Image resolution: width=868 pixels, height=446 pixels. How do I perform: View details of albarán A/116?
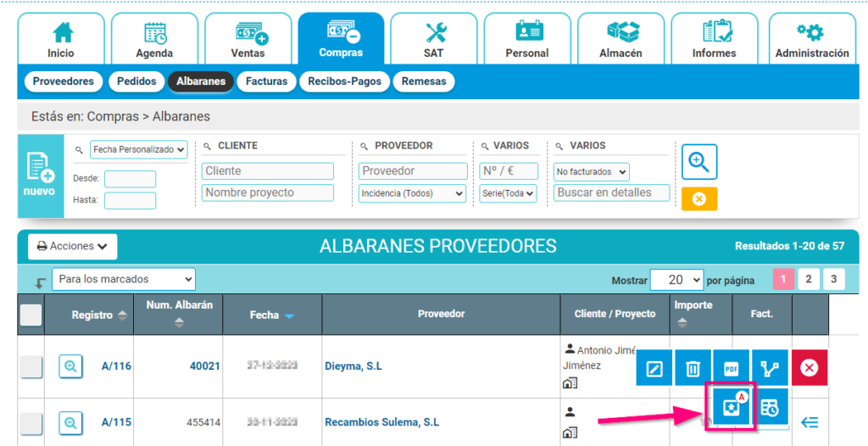[x=71, y=366]
